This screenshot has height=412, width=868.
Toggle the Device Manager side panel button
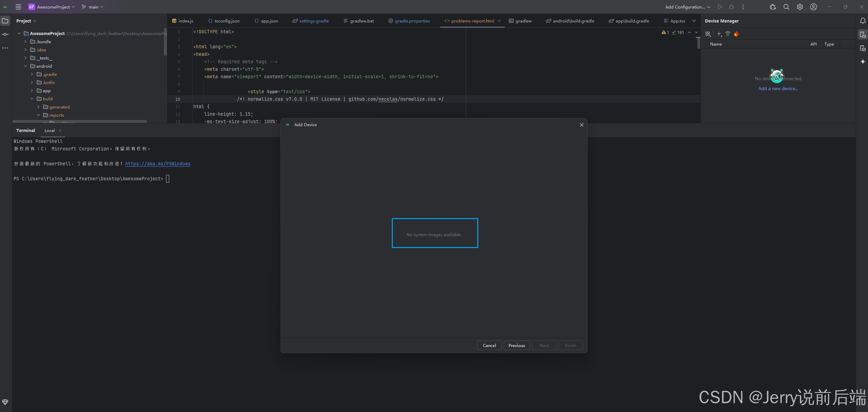pos(863,34)
